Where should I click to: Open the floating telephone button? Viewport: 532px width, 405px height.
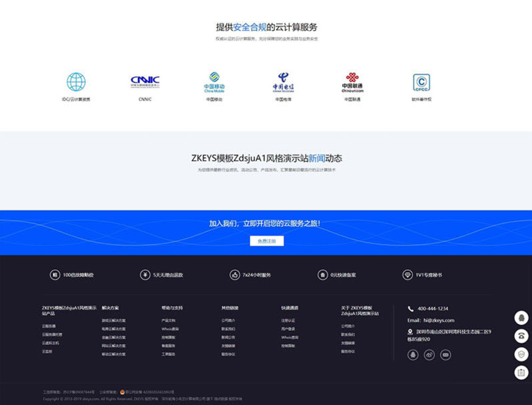coord(521,336)
